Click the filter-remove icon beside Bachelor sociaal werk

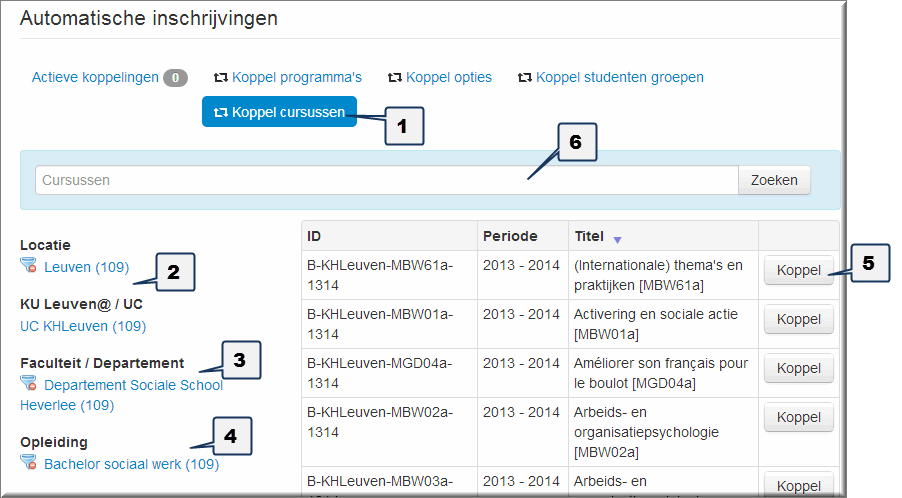click(x=29, y=462)
